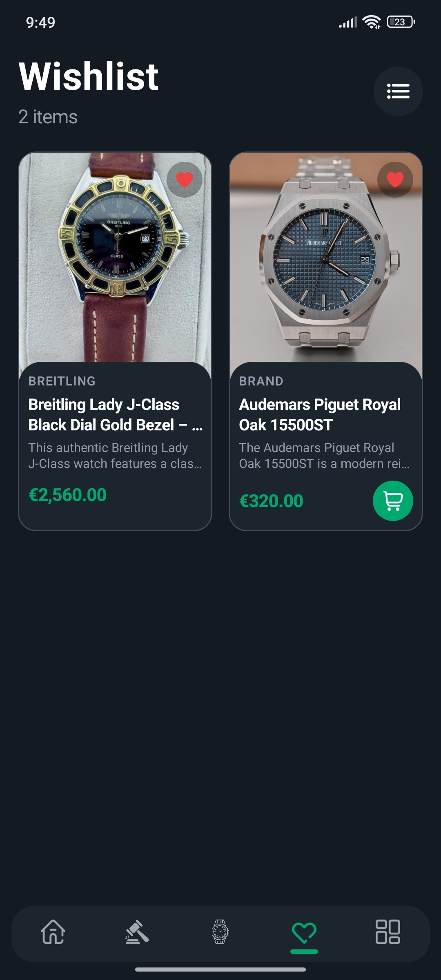The width and height of the screenshot is (441, 980).
Task: Open the auctions gavel tab
Action: (x=137, y=932)
